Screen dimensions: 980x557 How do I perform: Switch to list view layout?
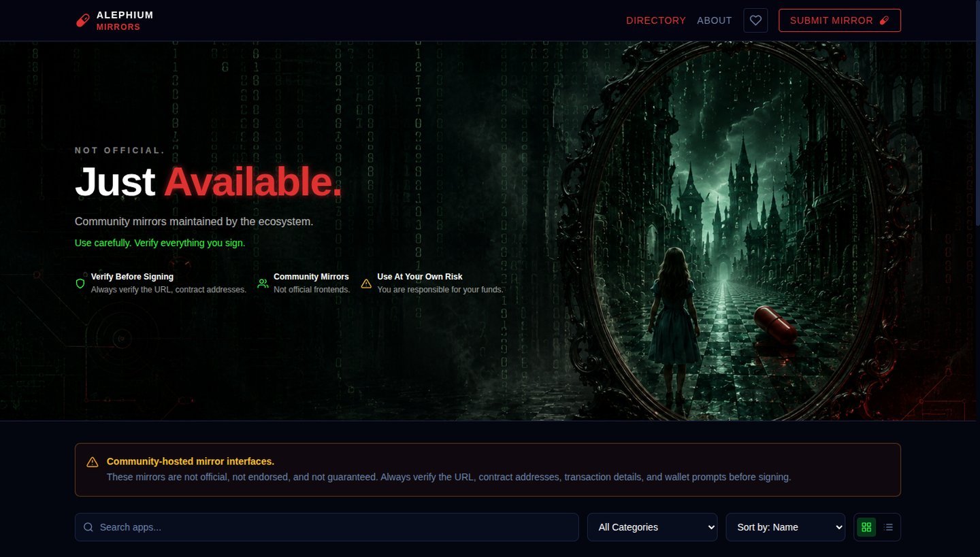[x=888, y=527]
